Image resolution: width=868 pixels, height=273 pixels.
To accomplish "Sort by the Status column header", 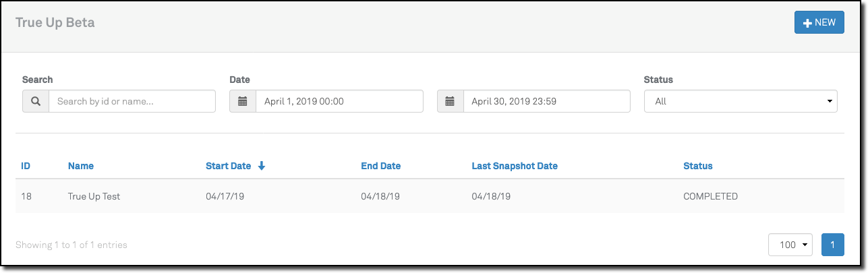I will click(697, 166).
